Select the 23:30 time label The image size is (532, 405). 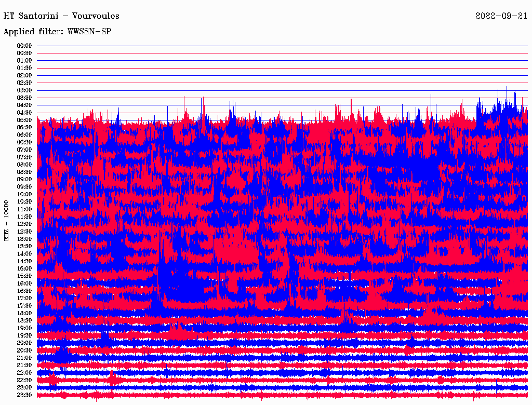click(24, 395)
